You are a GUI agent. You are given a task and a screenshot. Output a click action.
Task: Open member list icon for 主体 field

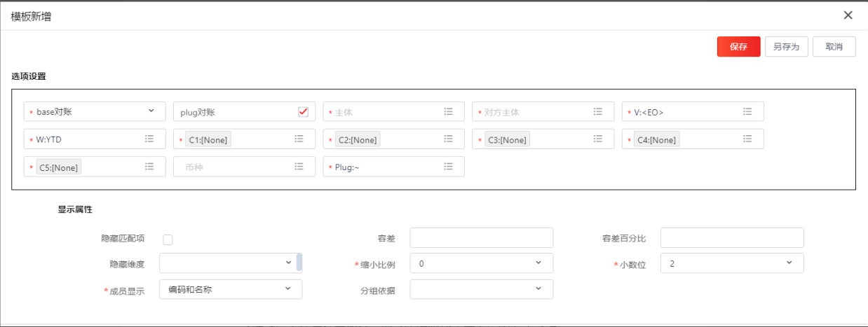point(449,111)
